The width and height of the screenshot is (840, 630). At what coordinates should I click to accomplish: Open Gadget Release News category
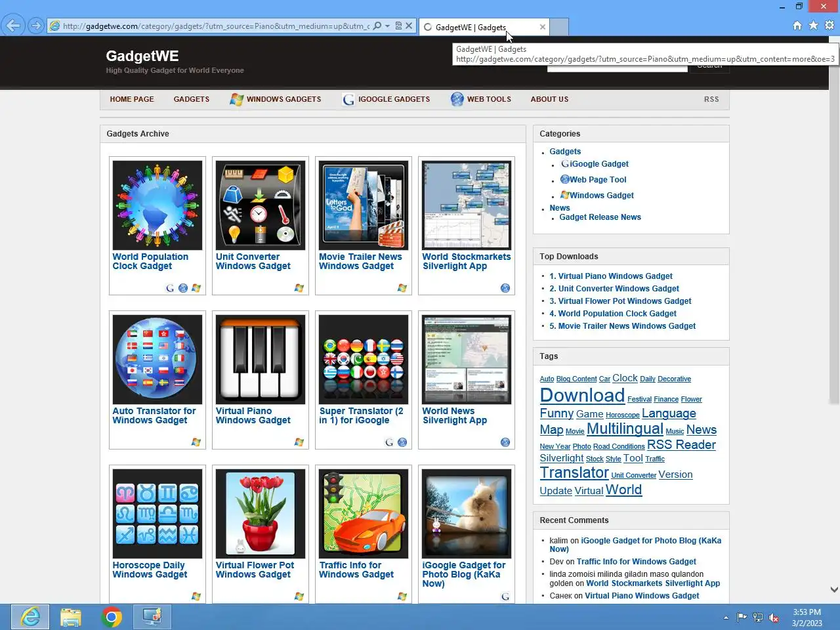[x=600, y=217]
